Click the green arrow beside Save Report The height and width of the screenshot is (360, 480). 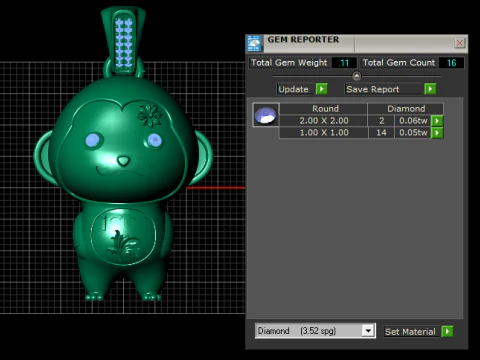(430, 89)
